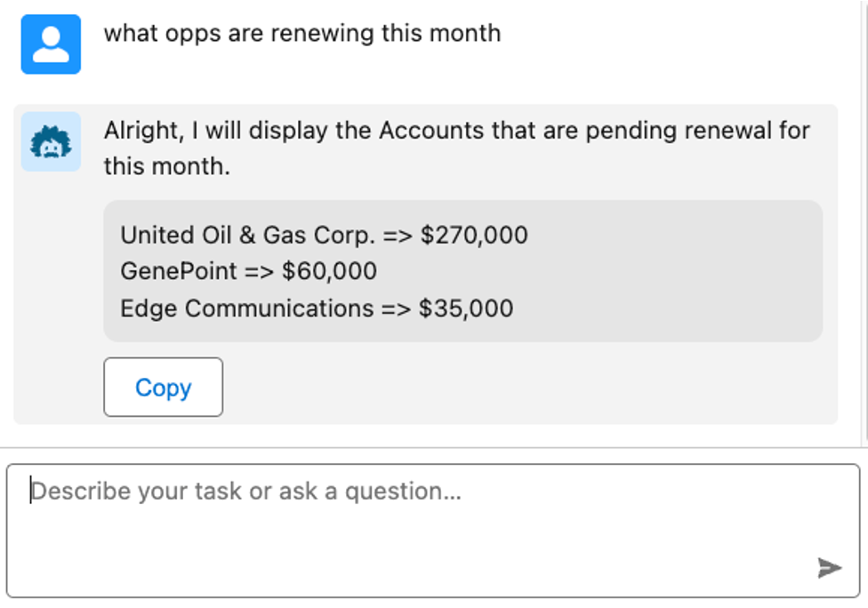Click the user message 'what opps are renewing'
Image resolution: width=868 pixels, height=608 pixels.
302,33
